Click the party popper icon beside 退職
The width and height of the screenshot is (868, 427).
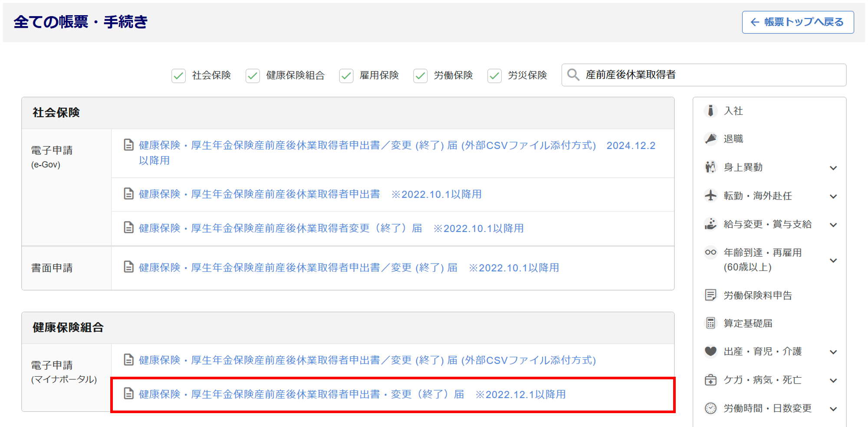click(710, 139)
